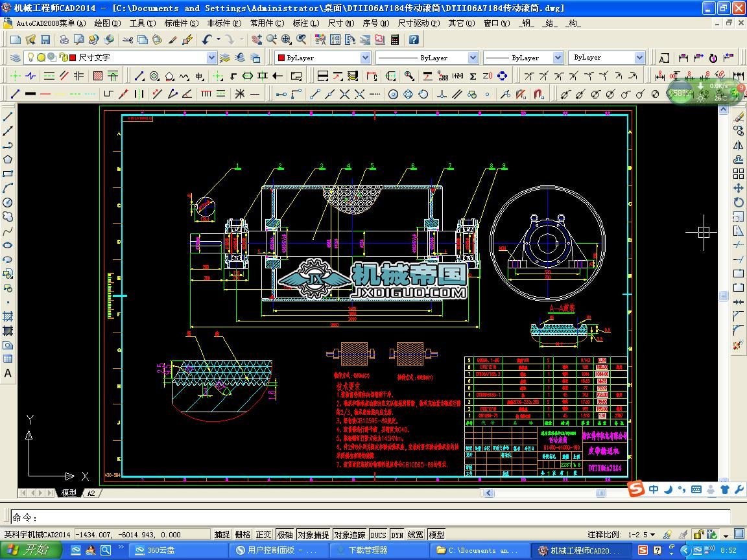Screen dimensions: 747x560
Task: Open the Layer Properties Manager icon
Action: point(16,58)
